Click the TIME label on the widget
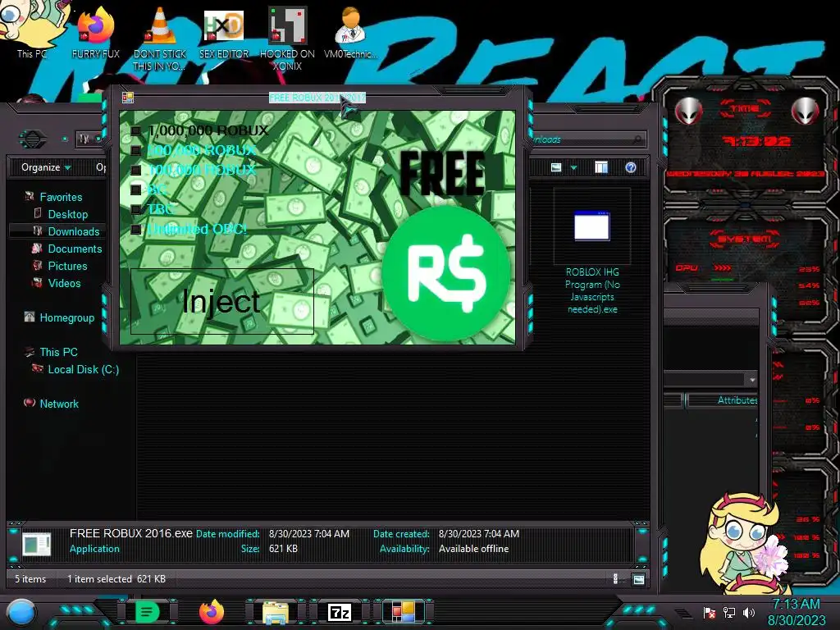The width and height of the screenshot is (840, 630). (745, 109)
